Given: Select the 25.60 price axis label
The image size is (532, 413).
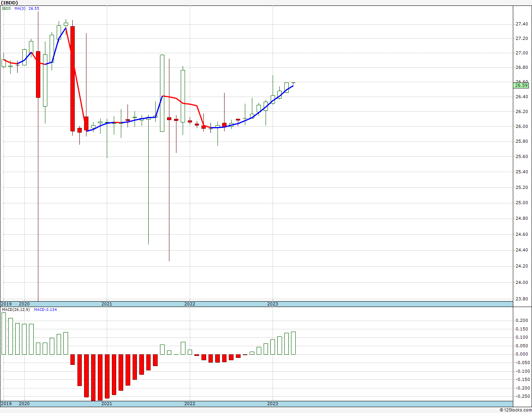Looking at the screenshot, I should tap(521, 156).
